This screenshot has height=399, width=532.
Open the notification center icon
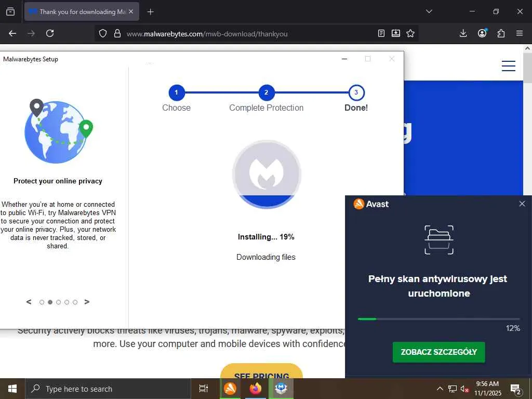[x=516, y=389]
